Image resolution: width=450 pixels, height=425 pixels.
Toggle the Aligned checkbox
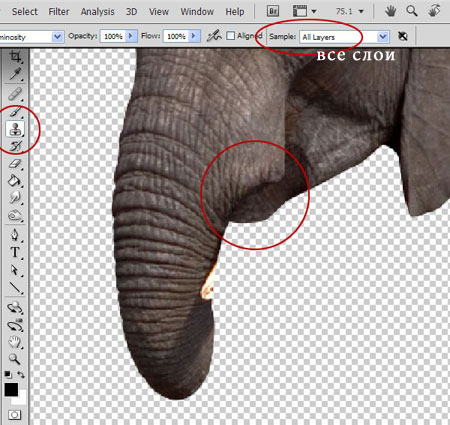tap(230, 36)
